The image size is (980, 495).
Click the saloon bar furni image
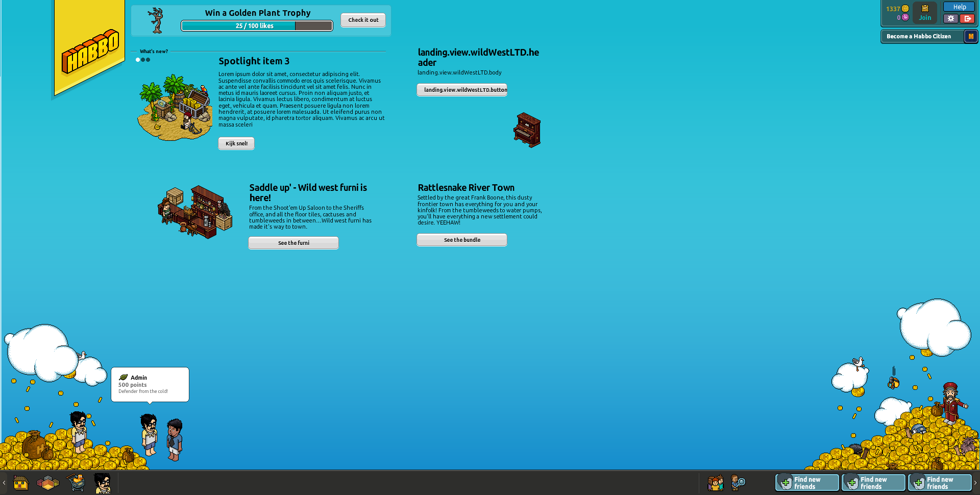pos(195,212)
